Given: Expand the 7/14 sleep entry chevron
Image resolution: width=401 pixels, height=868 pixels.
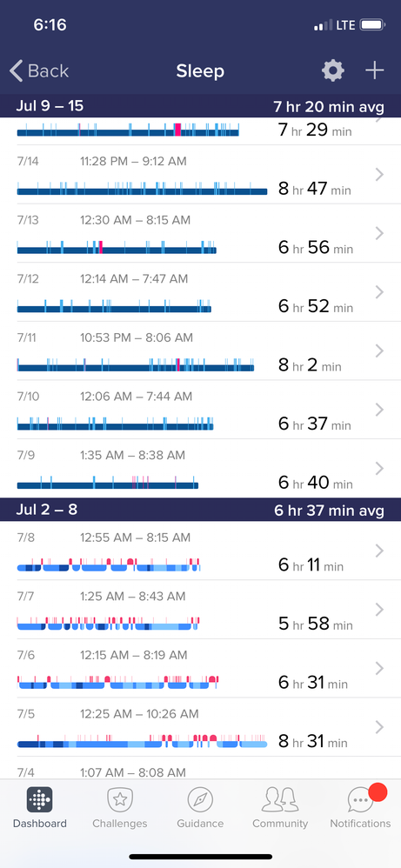Looking at the screenshot, I should coord(379,174).
